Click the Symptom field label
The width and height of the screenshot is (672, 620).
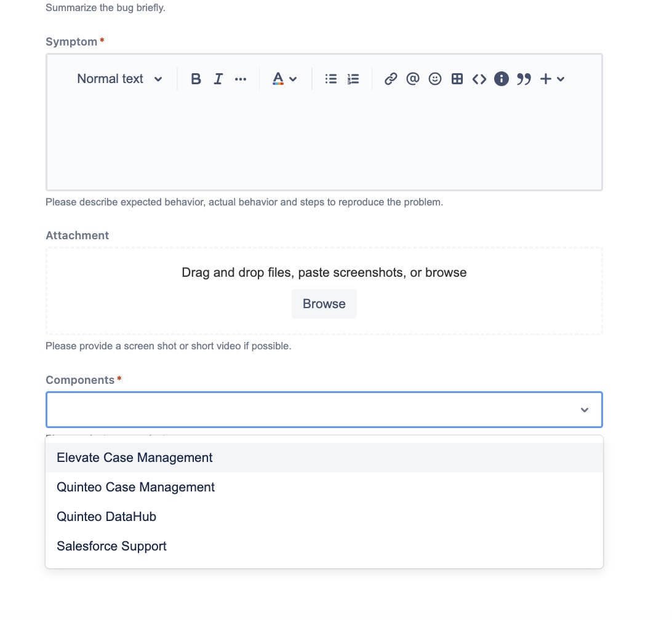(x=71, y=42)
